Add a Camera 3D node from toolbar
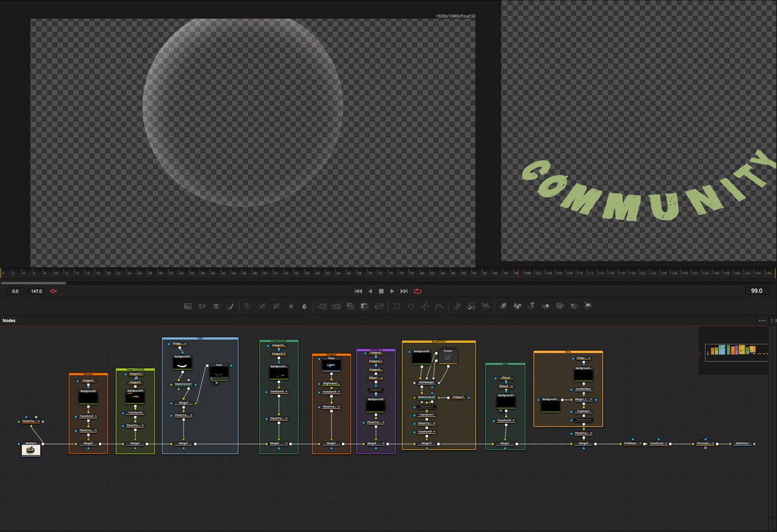 [x=560, y=306]
